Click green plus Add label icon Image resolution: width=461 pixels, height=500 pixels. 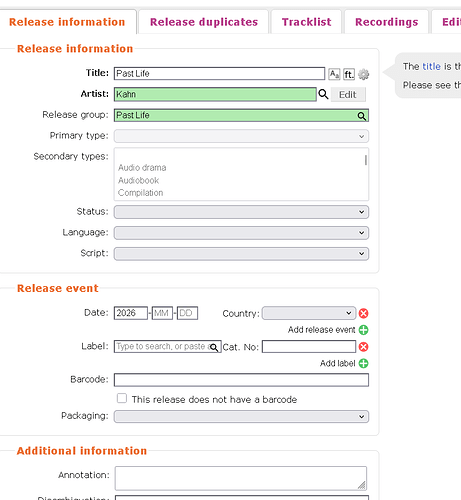coord(363,363)
